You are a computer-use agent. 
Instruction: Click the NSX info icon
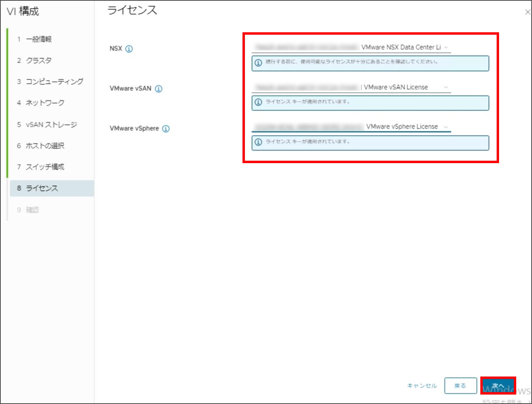[129, 49]
